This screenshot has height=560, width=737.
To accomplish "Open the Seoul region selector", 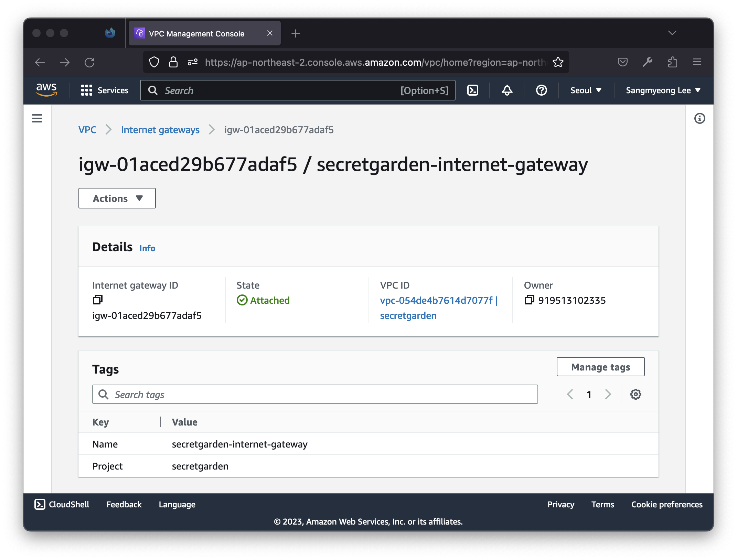I will click(586, 90).
